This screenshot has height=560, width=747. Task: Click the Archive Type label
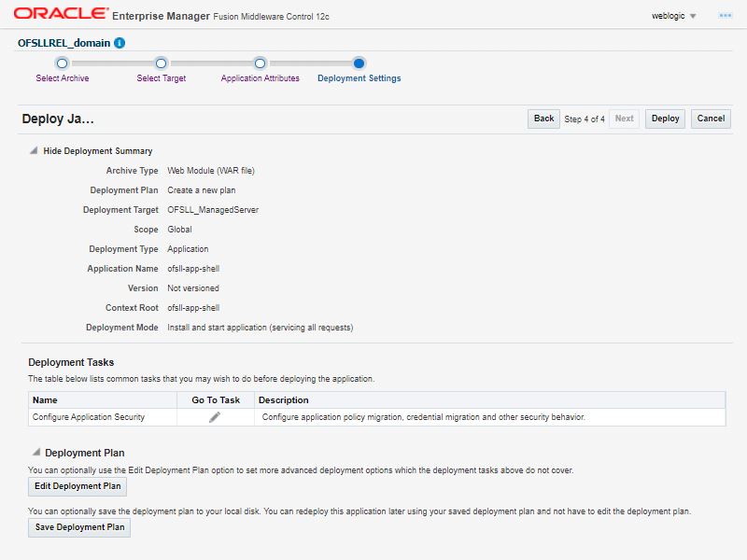click(x=132, y=171)
